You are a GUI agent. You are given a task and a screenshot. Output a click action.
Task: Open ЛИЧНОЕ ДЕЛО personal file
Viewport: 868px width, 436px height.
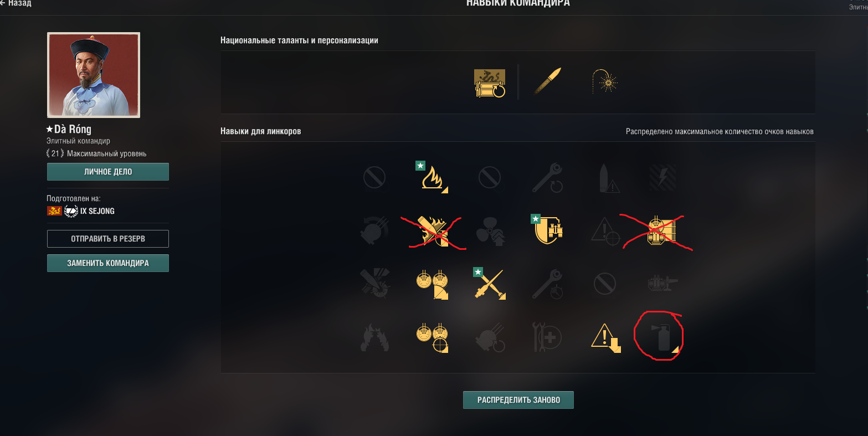tap(108, 172)
